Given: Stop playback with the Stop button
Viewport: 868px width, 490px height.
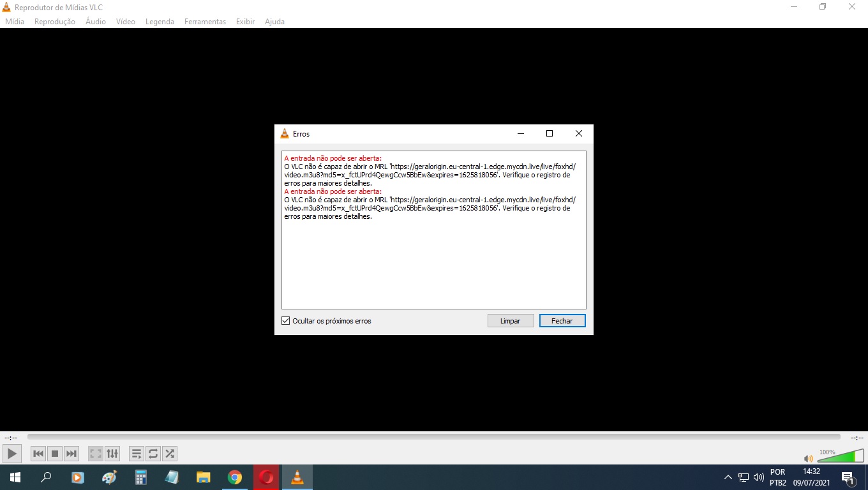Looking at the screenshot, I should pyautogui.click(x=55, y=454).
